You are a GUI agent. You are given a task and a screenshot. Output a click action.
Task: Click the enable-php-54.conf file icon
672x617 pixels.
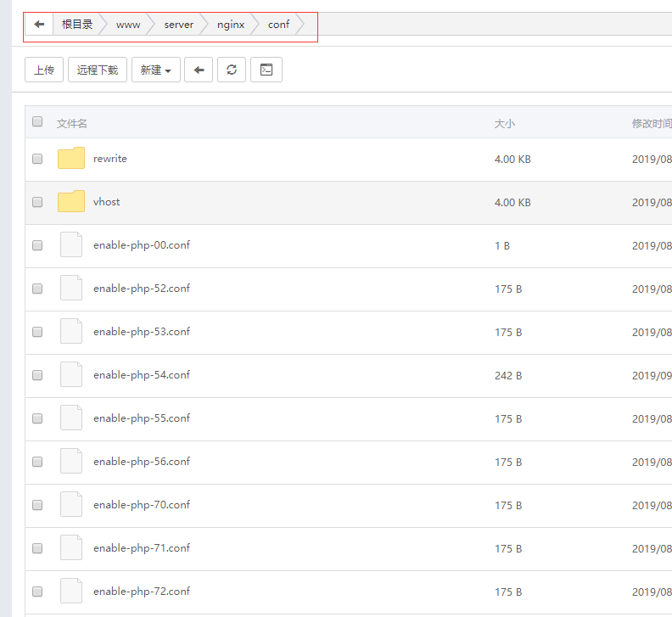(x=71, y=375)
